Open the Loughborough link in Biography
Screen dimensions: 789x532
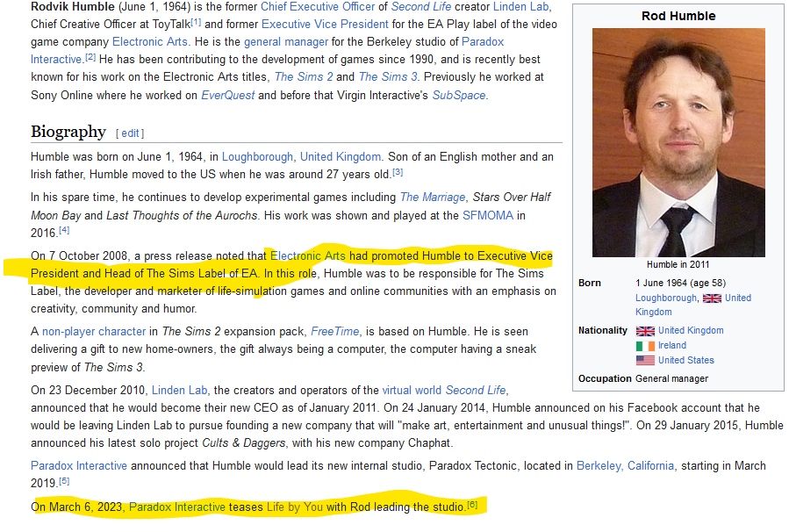coord(257,157)
